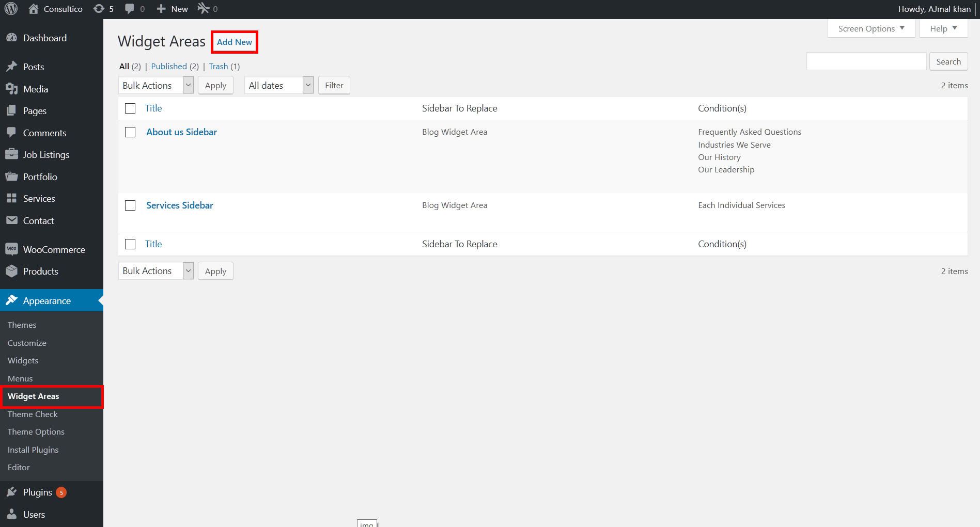This screenshot has height=527, width=980.
Task: Toggle the select-all checkbox in header row
Action: pyautogui.click(x=130, y=108)
